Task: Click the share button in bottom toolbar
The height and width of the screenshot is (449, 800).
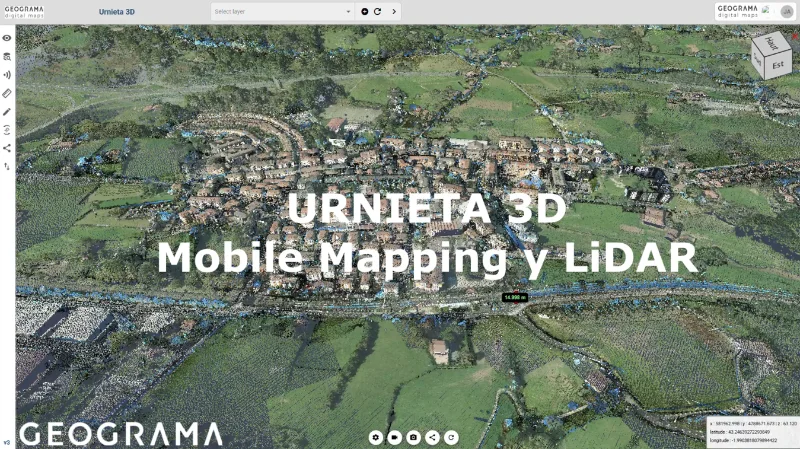Action: [x=432, y=437]
